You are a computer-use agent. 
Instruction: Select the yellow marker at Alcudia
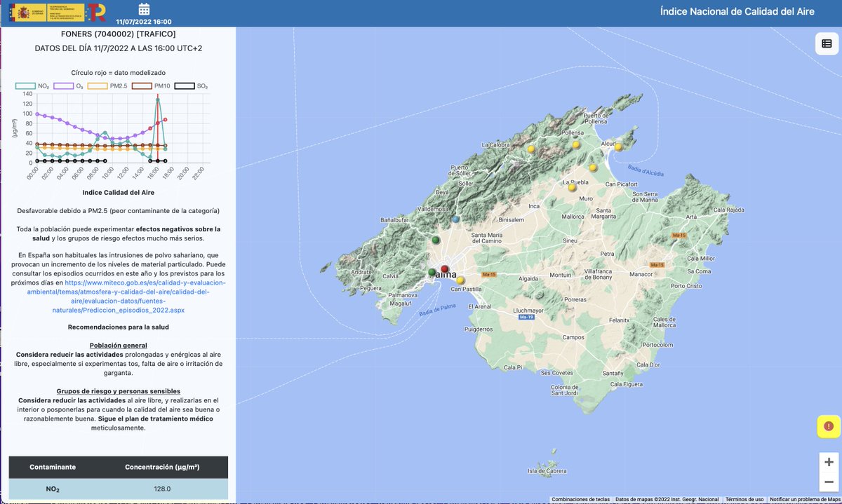tap(618, 147)
